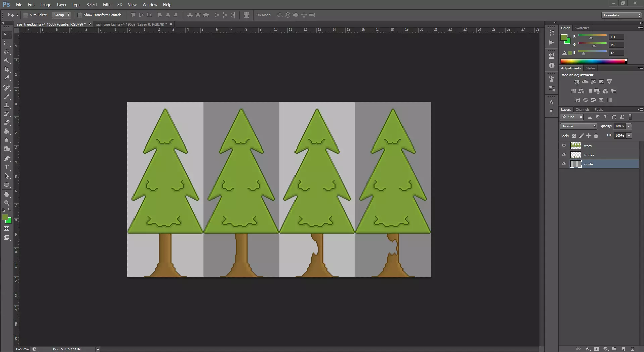The width and height of the screenshot is (644, 352).
Task: Click the foreground color swatch in toolbar
Action: (x=5, y=217)
